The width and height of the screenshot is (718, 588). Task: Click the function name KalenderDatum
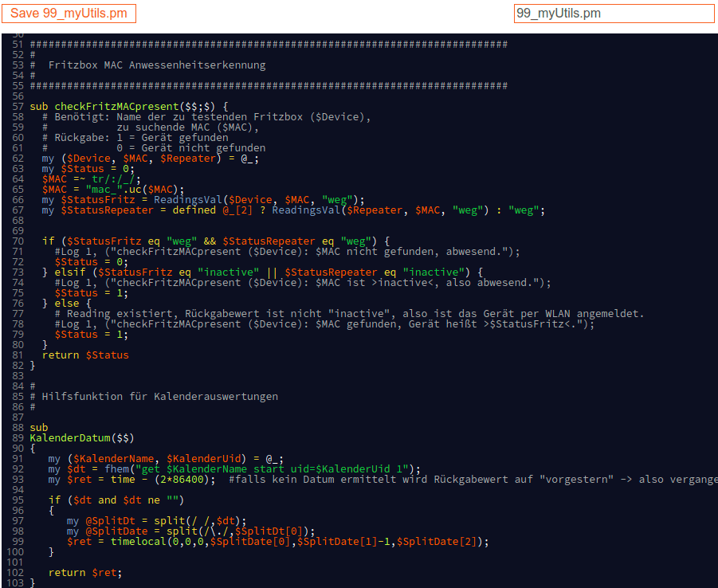click(x=70, y=438)
